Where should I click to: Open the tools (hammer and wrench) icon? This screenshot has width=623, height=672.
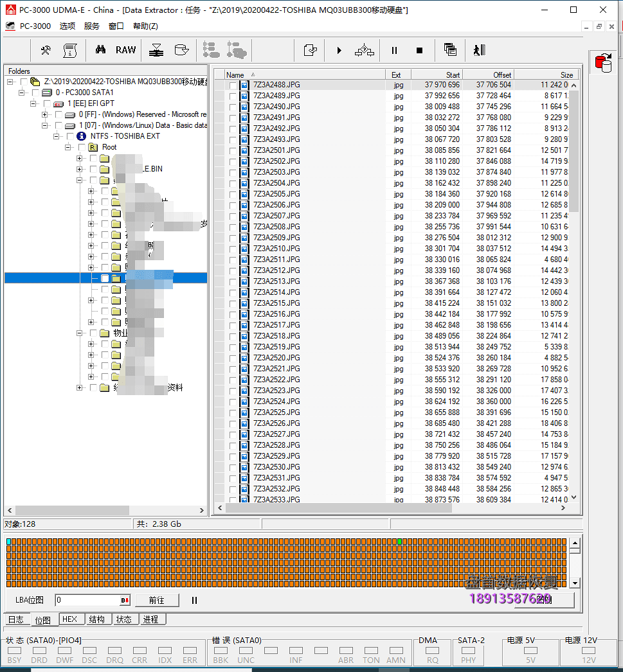(46, 50)
